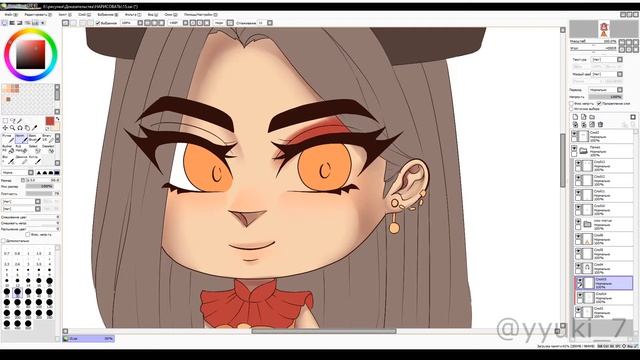Screen dimensions: 640x360
Task: Hide the Папка1 folder via its eye
Action: 574,148
